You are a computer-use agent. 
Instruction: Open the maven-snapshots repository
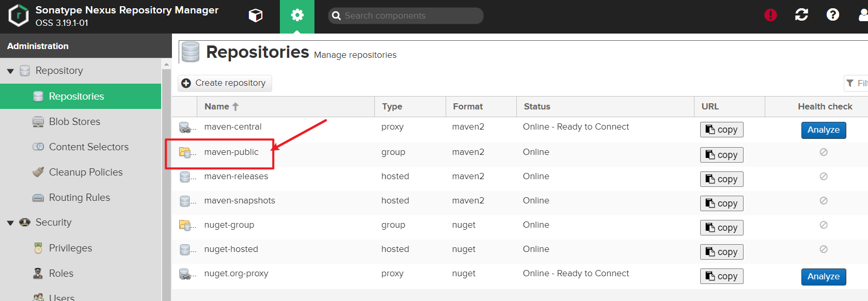pos(519,203)
